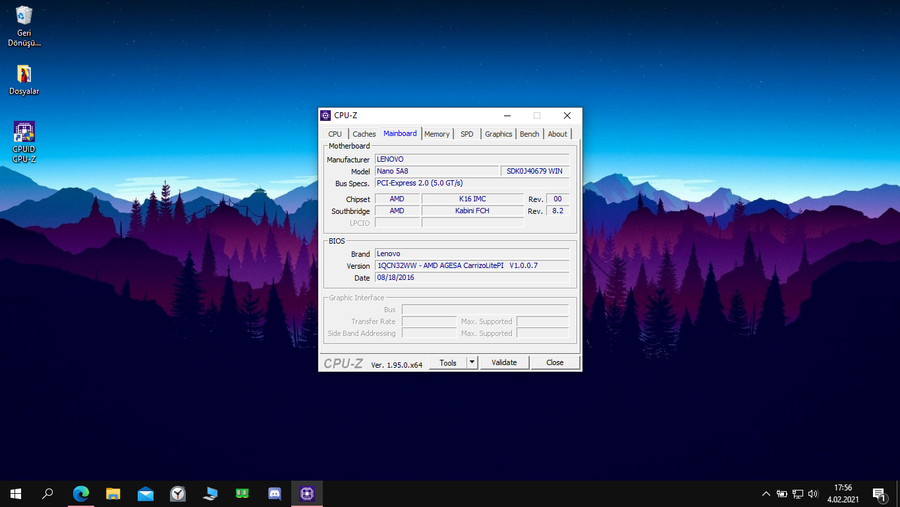
Task: Open the Mail app on the taskbar
Action: pyautogui.click(x=145, y=494)
